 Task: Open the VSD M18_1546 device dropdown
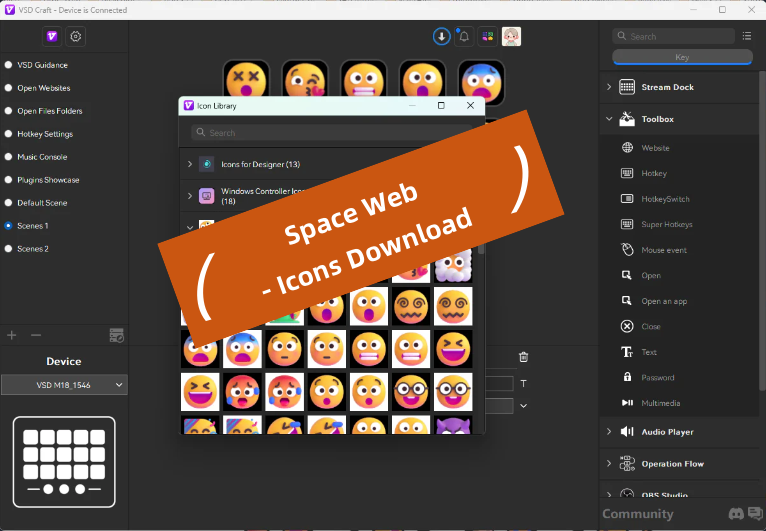tap(65, 385)
